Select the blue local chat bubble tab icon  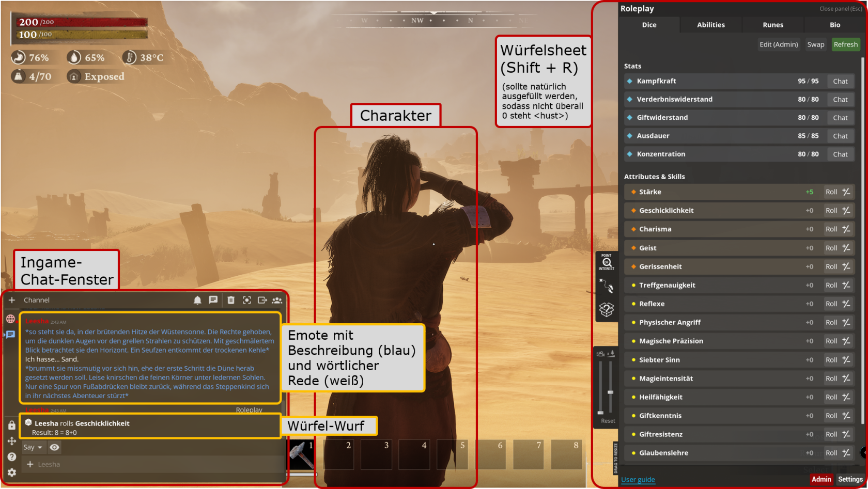point(11,335)
